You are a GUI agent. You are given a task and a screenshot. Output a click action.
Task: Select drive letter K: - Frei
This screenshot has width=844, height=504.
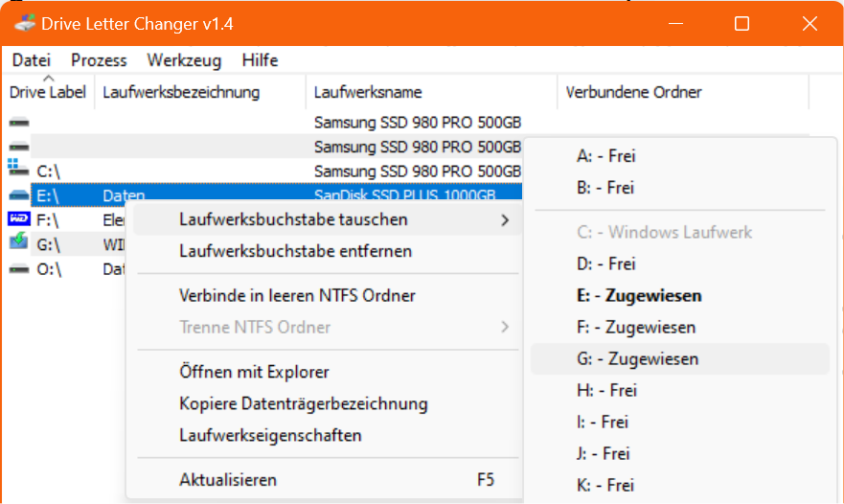[605, 486]
